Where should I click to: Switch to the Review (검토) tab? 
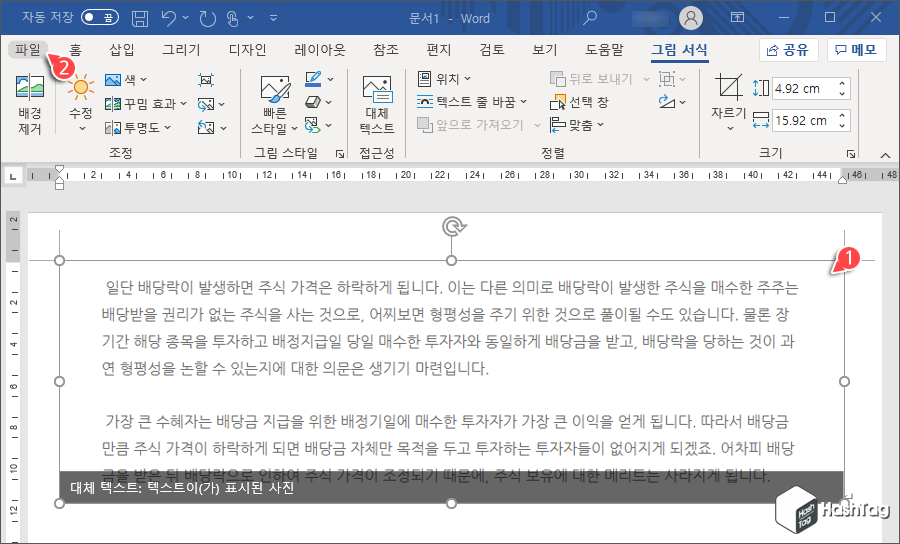coord(492,50)
